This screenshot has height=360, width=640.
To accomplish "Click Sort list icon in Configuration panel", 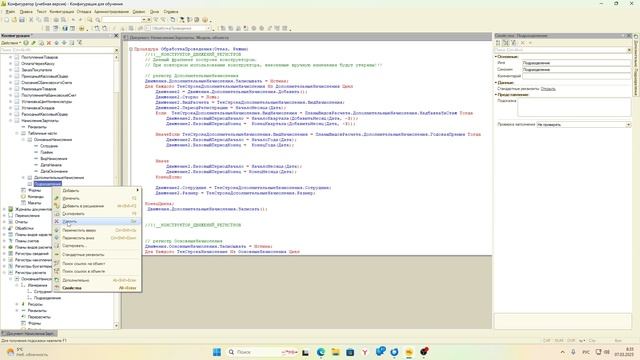I will click(72, 42).
